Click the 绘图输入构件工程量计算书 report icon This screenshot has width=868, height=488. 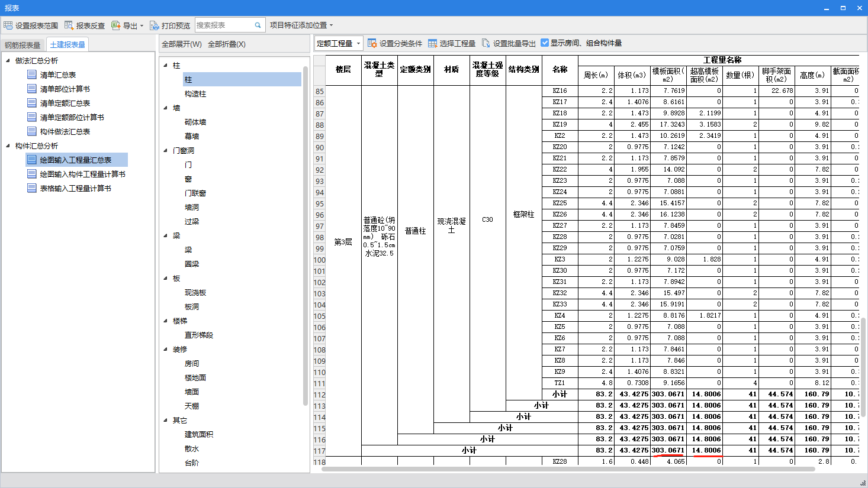click(32, 174)
